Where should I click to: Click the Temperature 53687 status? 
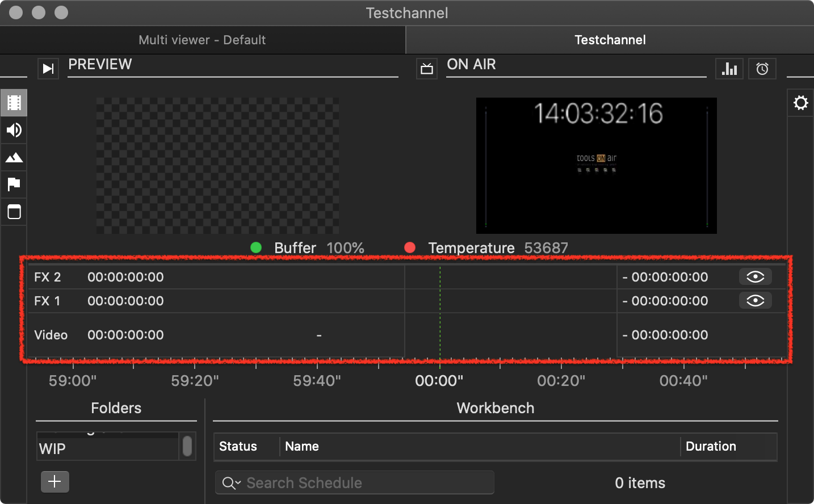tap(486, 248)
